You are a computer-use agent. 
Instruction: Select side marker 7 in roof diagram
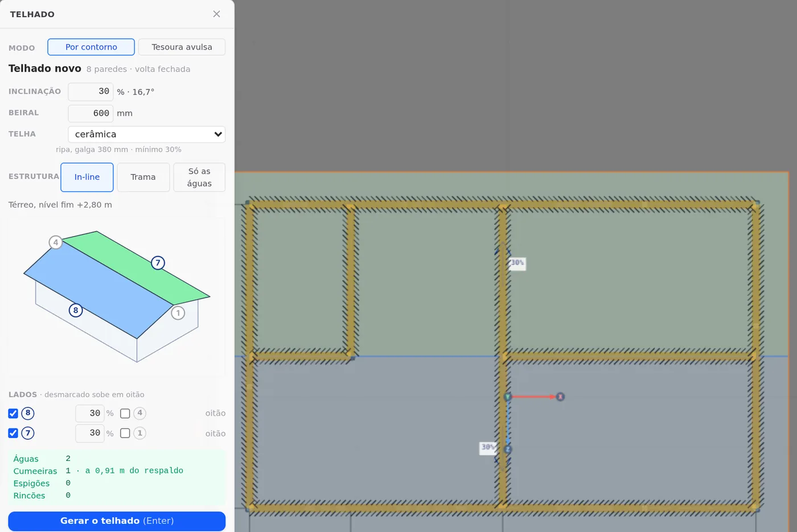(x=158, y=263)
